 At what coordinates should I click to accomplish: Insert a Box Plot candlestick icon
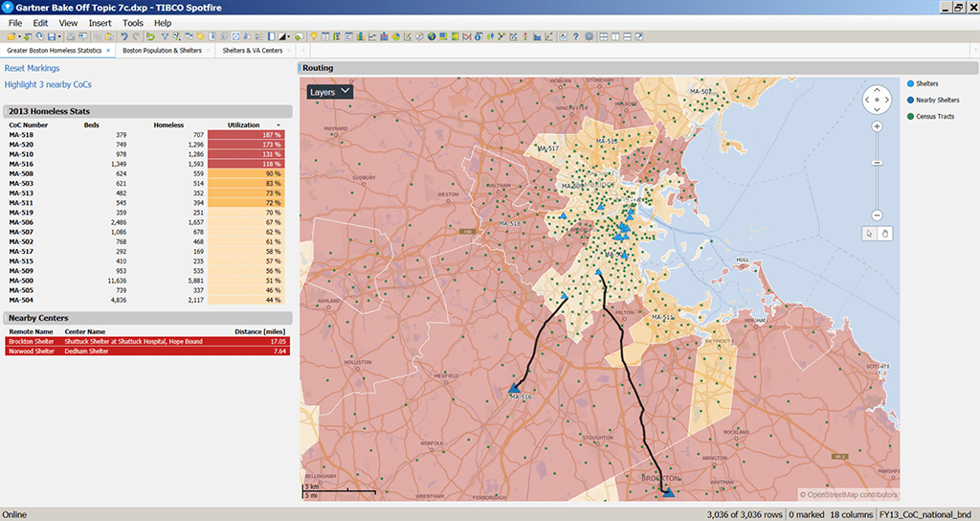[x=490, y=37]
